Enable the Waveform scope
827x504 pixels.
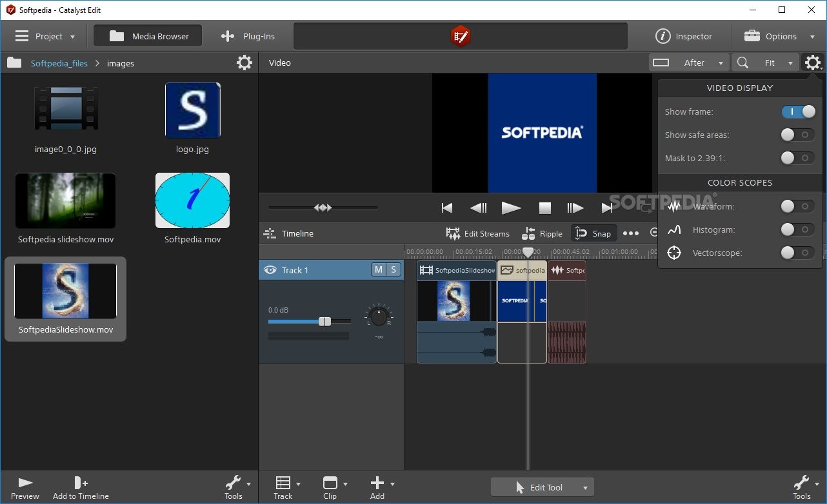pyautogui.click(x=797, y=206)
